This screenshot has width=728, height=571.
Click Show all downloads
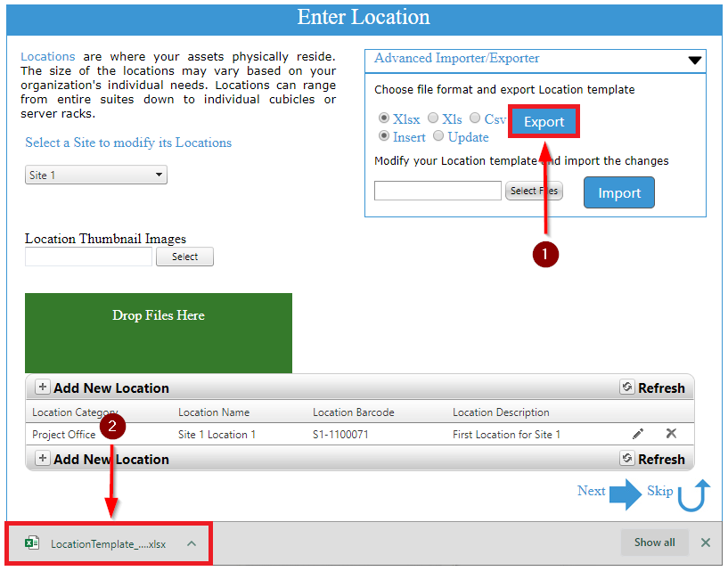pos(655,542)
